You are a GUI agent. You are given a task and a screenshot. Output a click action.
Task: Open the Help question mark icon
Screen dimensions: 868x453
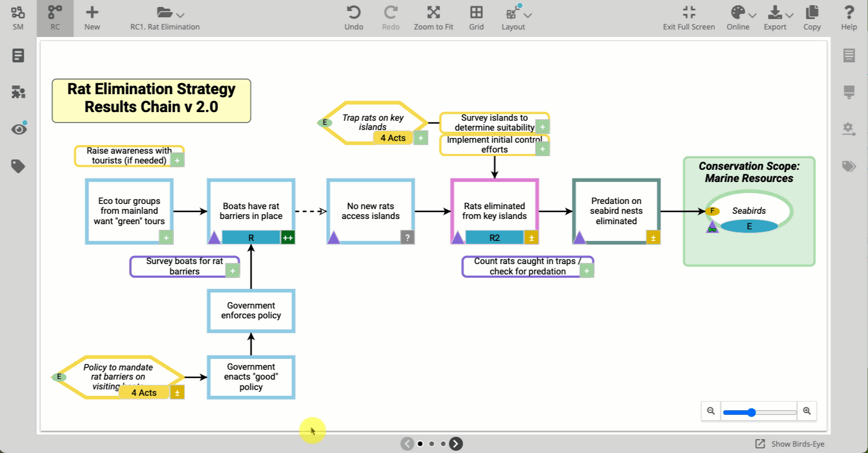(x=849, y=13)
